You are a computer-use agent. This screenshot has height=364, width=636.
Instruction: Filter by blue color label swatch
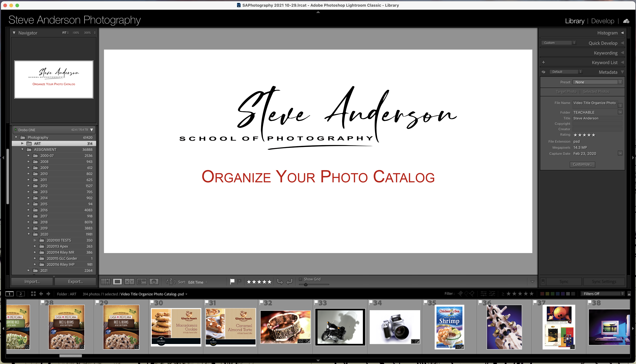pyautogui.click(x=558, y=294)
